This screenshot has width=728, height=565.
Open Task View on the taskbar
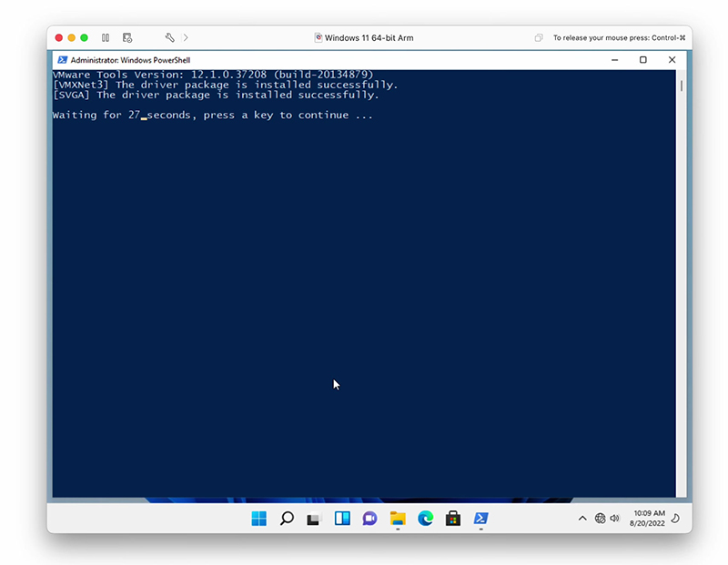[314, 518]
